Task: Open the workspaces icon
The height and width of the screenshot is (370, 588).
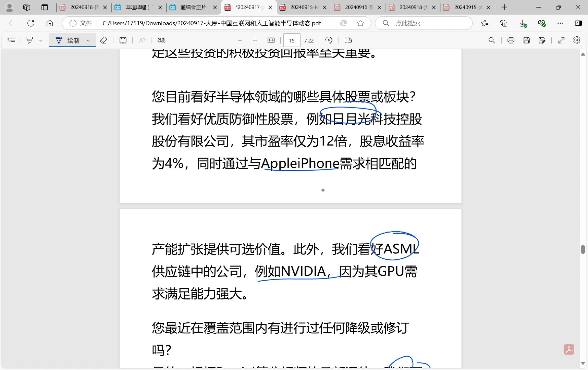Action: tap(26, 7)
